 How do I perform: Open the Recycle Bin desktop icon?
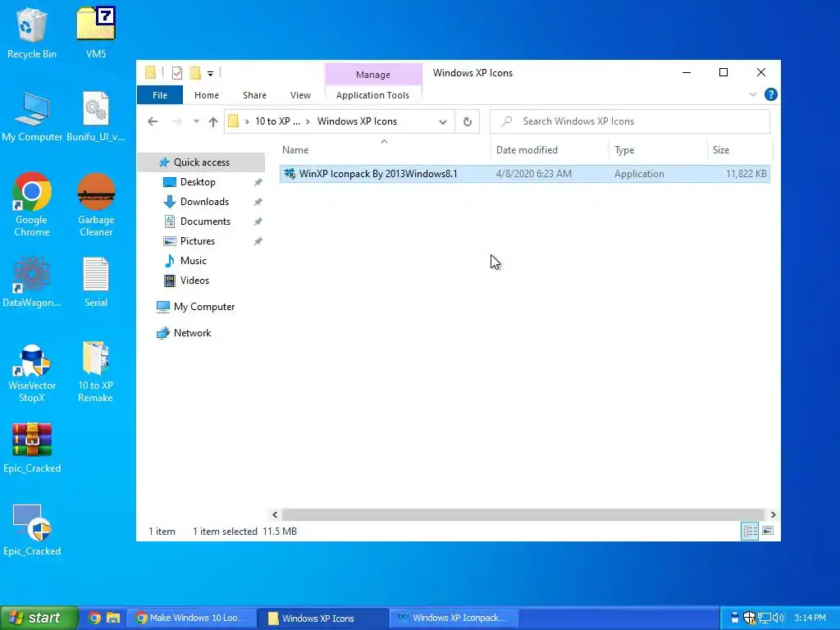click(x=32, y=33)
